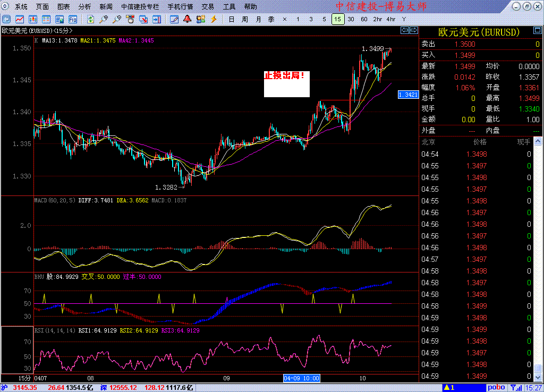Open the round application menu button
This screenshot has width=544, height=392.
click(x=5, y=6)
